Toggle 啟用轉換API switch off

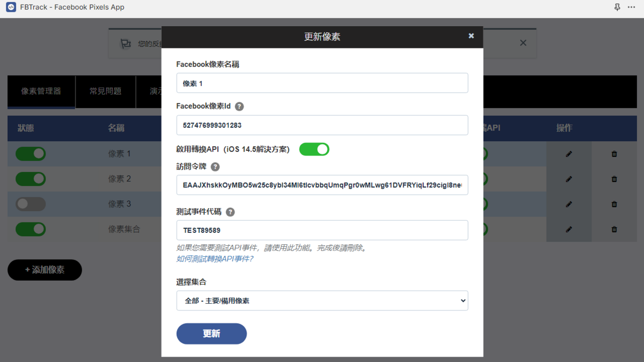coord(314,149)
